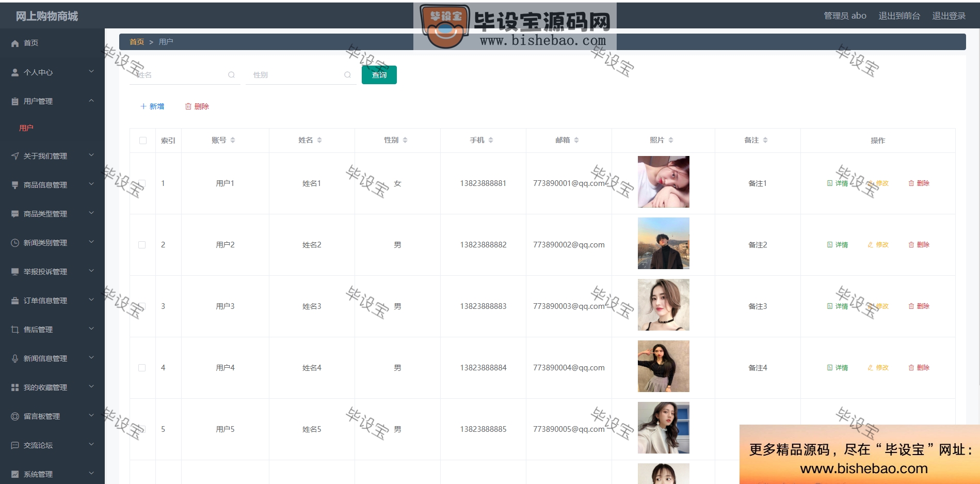
Task: Check the row checkbox for 用户2
Action: [x=142, y=245]
